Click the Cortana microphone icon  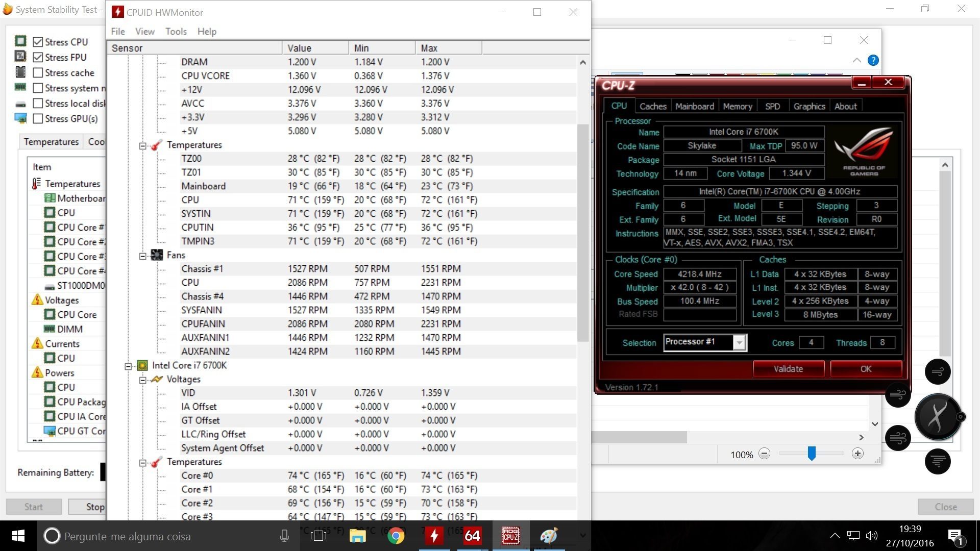tap(284, 536)
